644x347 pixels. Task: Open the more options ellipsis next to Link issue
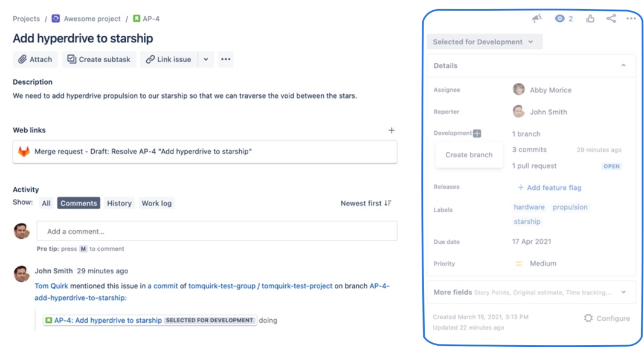225,59
